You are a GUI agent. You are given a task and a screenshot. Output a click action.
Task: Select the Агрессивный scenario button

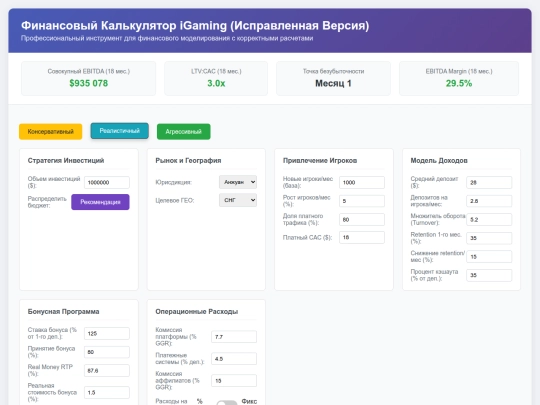click(184, 132)
